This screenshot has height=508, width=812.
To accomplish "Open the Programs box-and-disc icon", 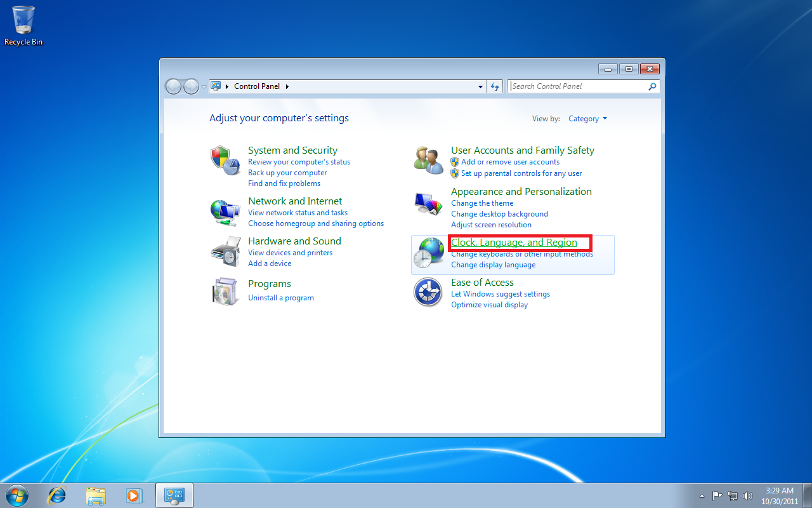I will pos(225,292).
